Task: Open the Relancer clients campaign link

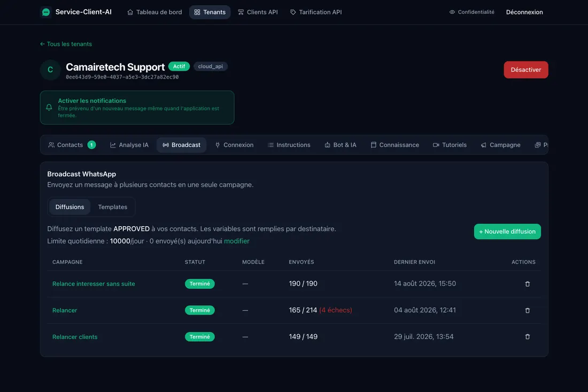Action: (x=75, y=337)
